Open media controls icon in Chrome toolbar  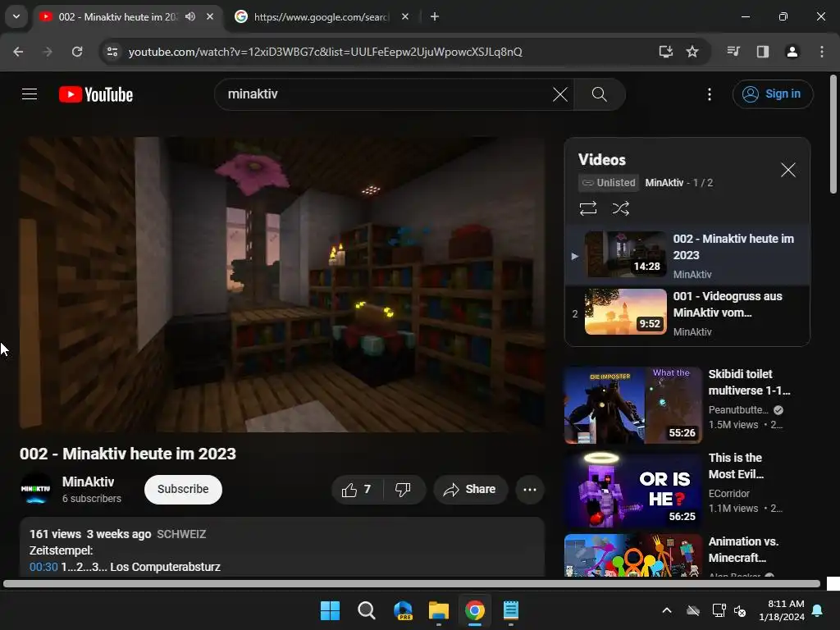point(733,52)
